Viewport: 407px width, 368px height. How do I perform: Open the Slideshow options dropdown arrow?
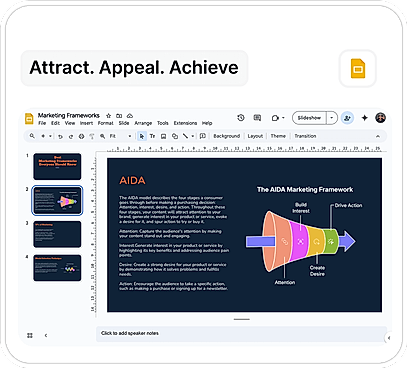332,118
